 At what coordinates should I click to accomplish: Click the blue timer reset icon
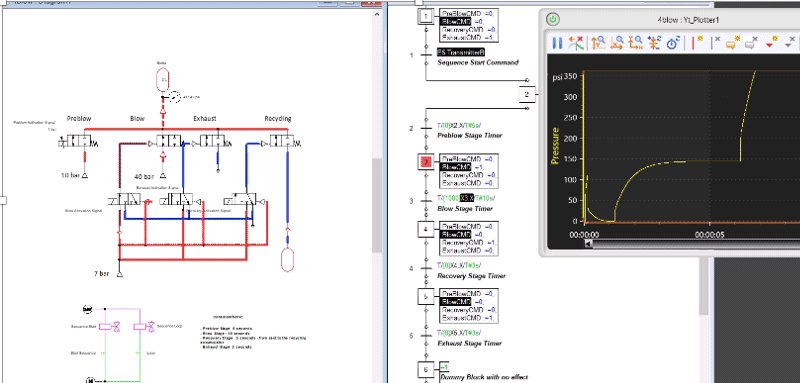coord(673,43)
